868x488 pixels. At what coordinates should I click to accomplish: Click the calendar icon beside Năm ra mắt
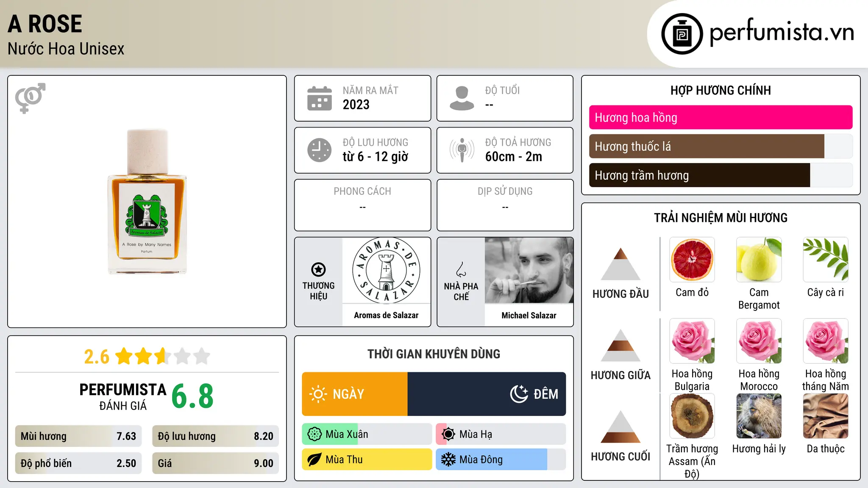point(320,98)
